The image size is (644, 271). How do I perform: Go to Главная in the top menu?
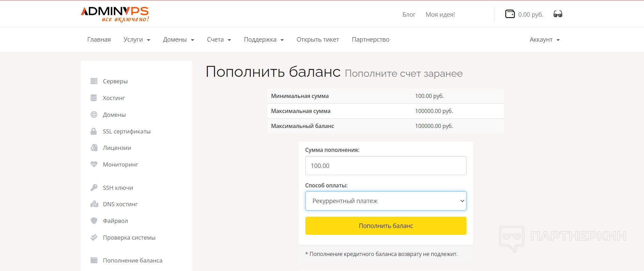99,40
